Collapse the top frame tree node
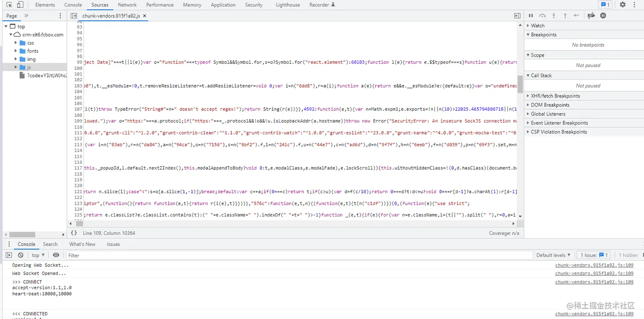Screen dimensions: 644x319 [x=6, y=26]
